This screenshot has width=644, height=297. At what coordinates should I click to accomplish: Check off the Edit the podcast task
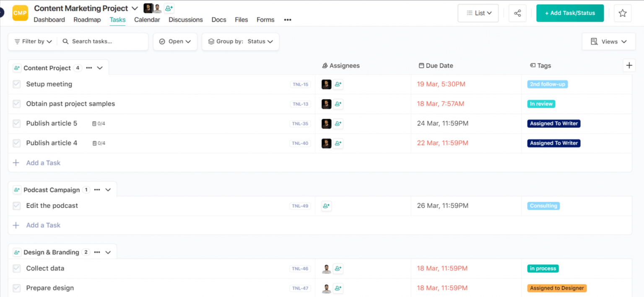[16, 206]
